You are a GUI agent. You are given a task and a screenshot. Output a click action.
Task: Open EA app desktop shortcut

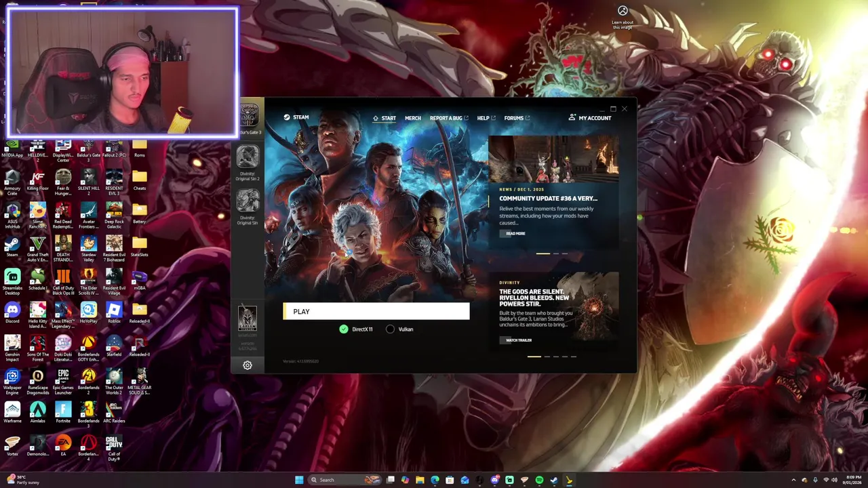pyautogui.click(x=63, y=446)
